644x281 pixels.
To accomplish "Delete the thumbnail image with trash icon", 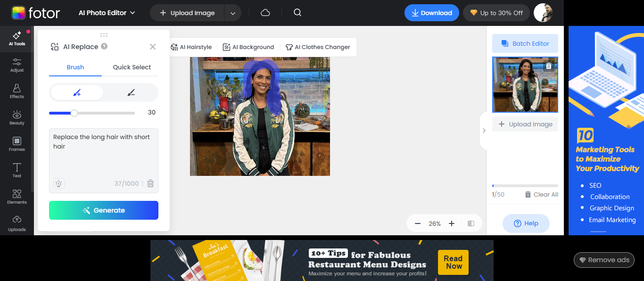I will tap(549, 66).
